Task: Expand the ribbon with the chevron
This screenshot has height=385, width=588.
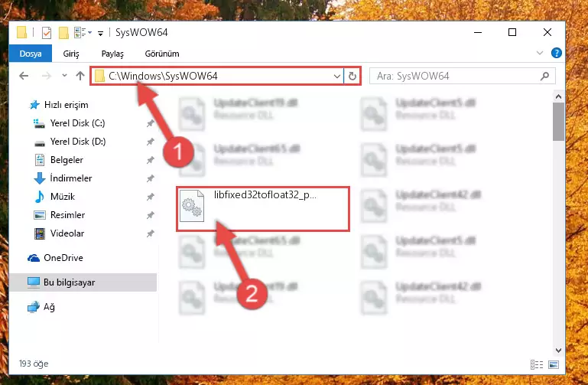Action: 540,53
